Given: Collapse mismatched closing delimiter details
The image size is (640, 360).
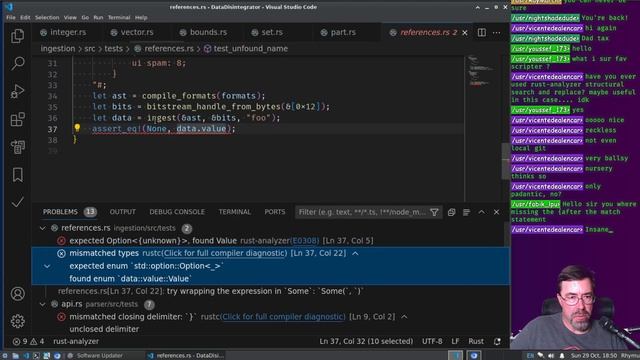Looking at the screenshot, I should 404,317.
